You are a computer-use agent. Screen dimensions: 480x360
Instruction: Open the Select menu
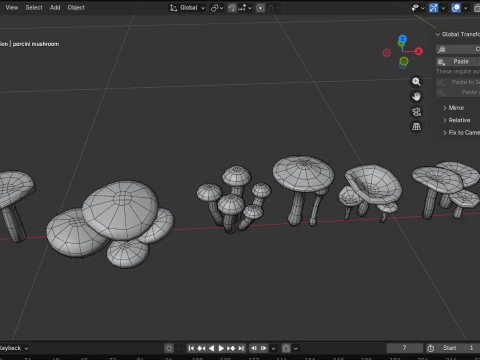(34, 7)
